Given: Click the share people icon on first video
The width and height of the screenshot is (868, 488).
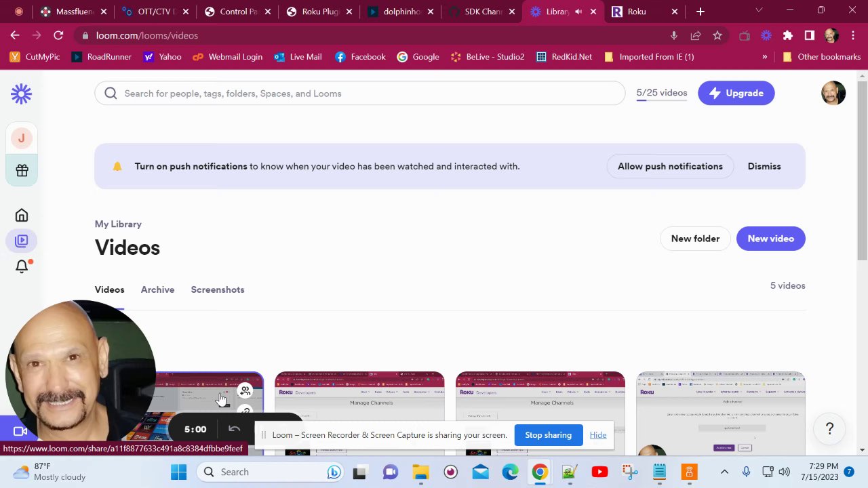Looking at the screenshot, I should tap(245, 391).
